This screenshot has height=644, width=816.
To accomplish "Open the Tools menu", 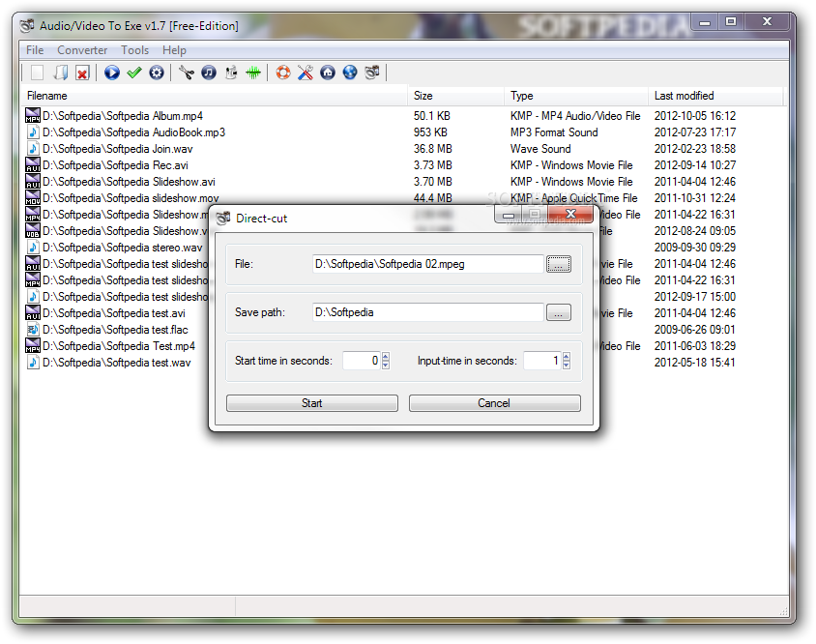I will (134, 50).
